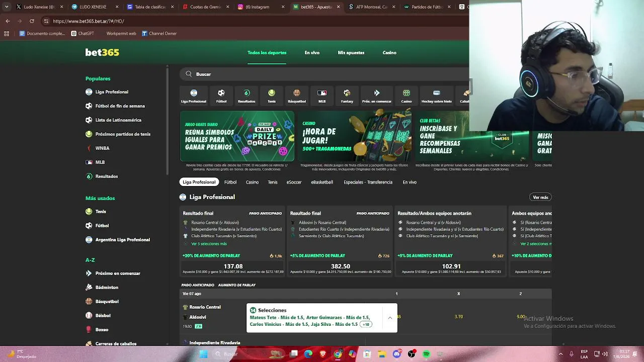
Task: Collapse the Selecciones bet slip with chevron
Action: [390, 318]
